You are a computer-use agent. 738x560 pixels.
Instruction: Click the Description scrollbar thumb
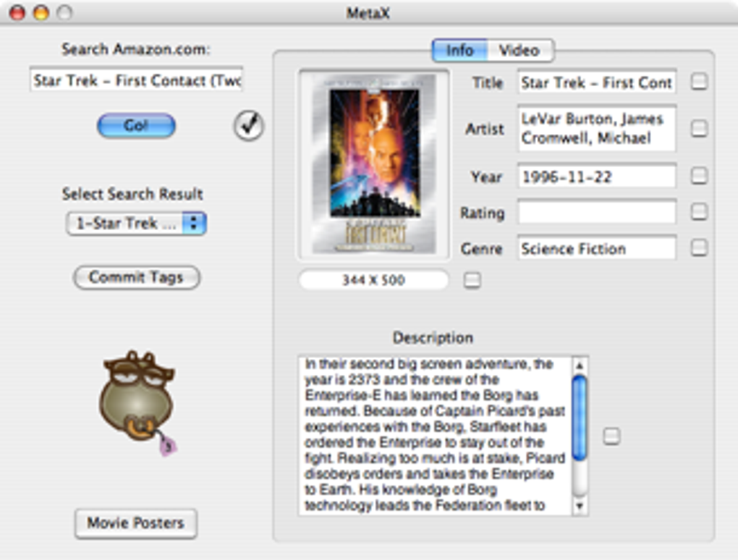[x=580, y=417]
